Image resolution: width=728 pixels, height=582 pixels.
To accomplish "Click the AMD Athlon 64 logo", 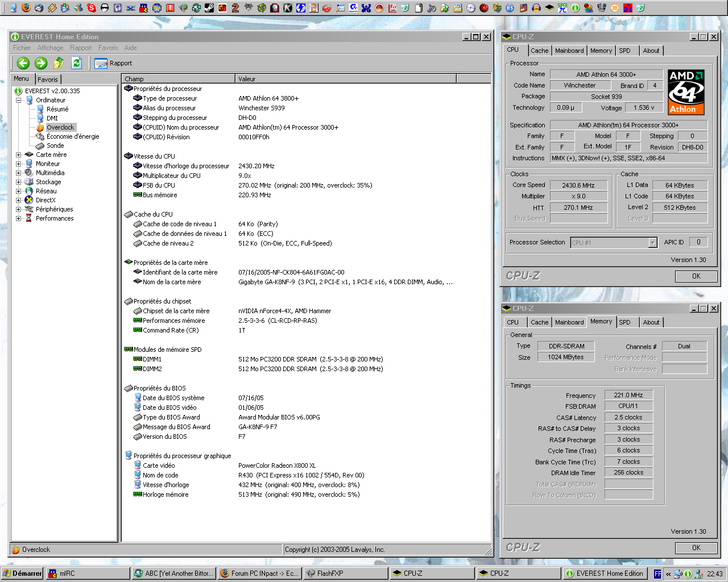I will 686,92.
